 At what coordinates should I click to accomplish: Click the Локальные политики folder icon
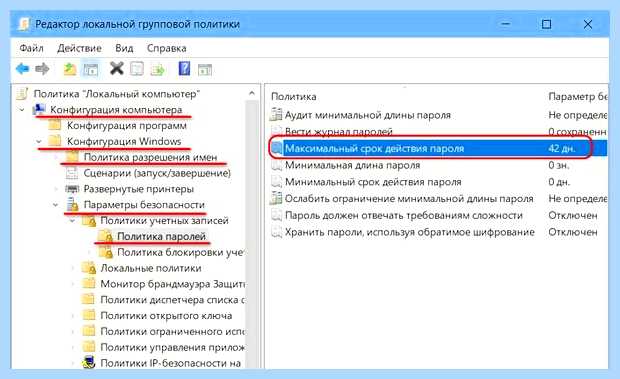pos(89,268)
